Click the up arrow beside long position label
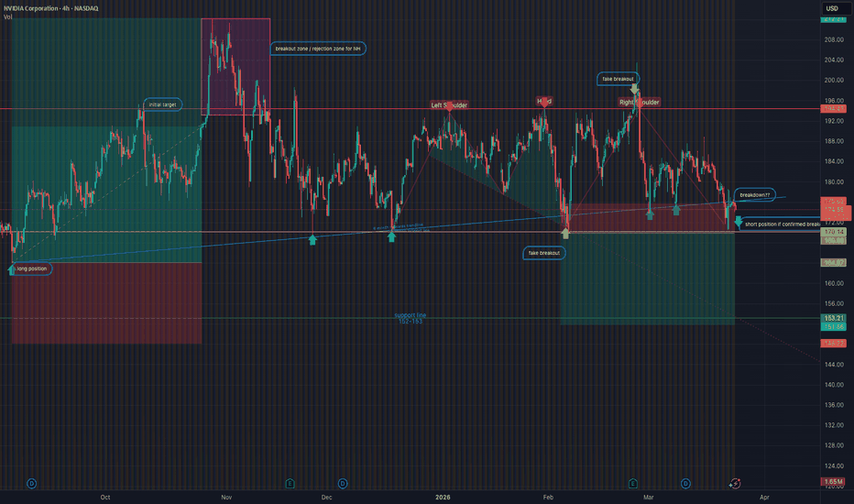 click(11, 269)
